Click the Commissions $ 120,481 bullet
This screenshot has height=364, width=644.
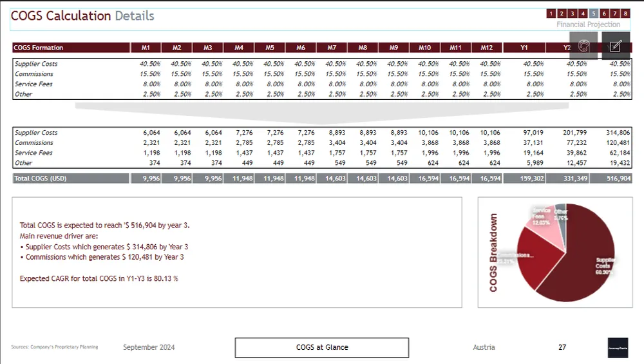[x=102, y=257]
